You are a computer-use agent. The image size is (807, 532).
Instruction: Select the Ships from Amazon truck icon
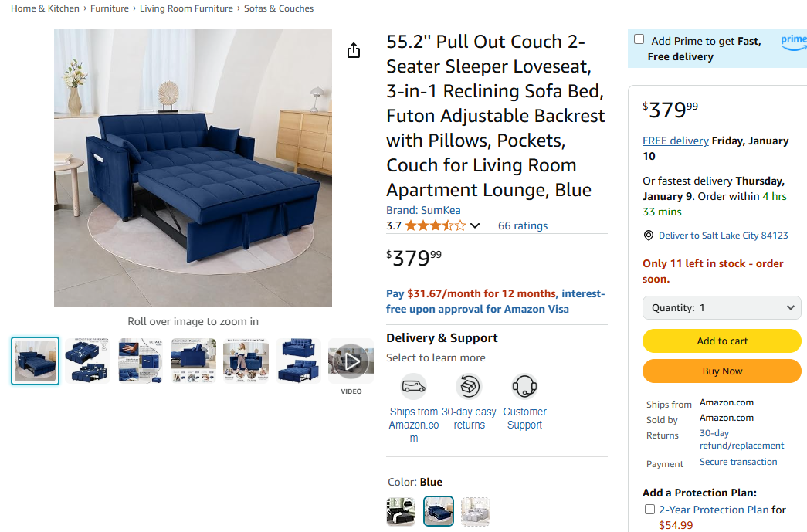click(x=413, y=387)
